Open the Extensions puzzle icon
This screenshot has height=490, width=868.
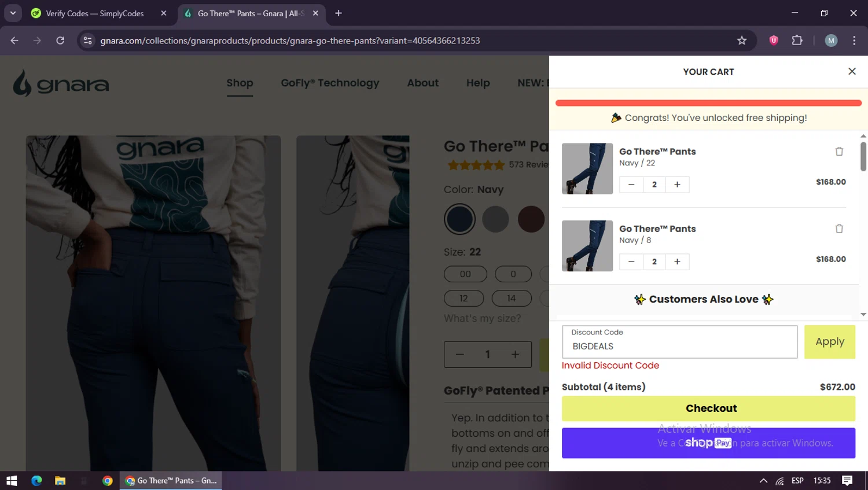click(x=797, y=40)
